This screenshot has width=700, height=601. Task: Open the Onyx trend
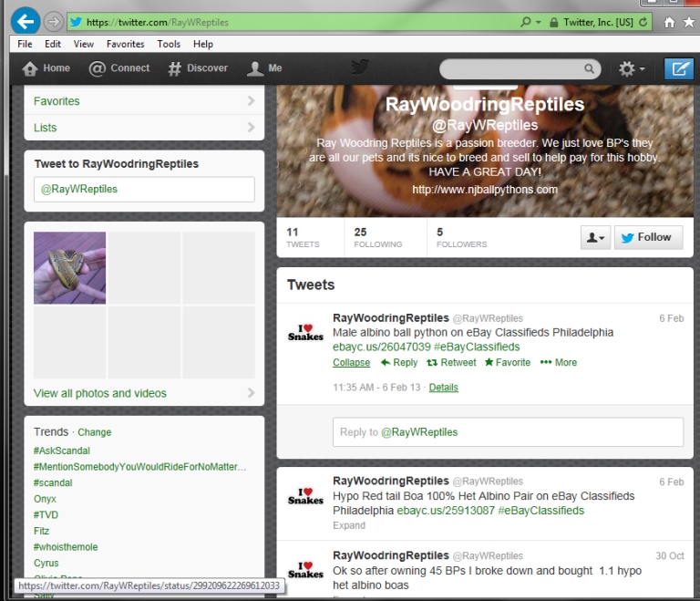point(45,499)
